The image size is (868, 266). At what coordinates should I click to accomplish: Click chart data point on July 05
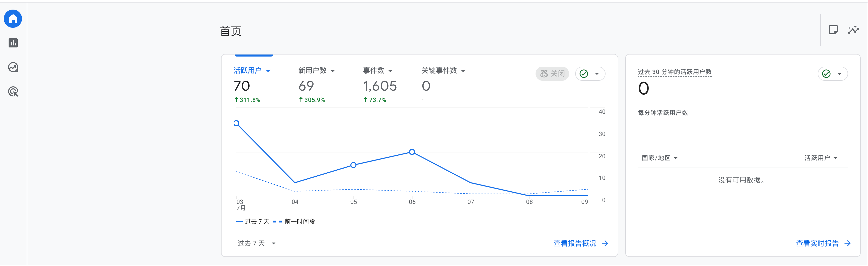coord(353,165)
